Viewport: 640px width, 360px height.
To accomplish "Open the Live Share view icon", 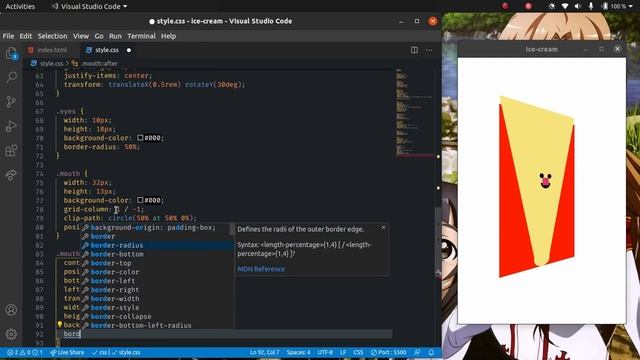I will click(11, 175).
